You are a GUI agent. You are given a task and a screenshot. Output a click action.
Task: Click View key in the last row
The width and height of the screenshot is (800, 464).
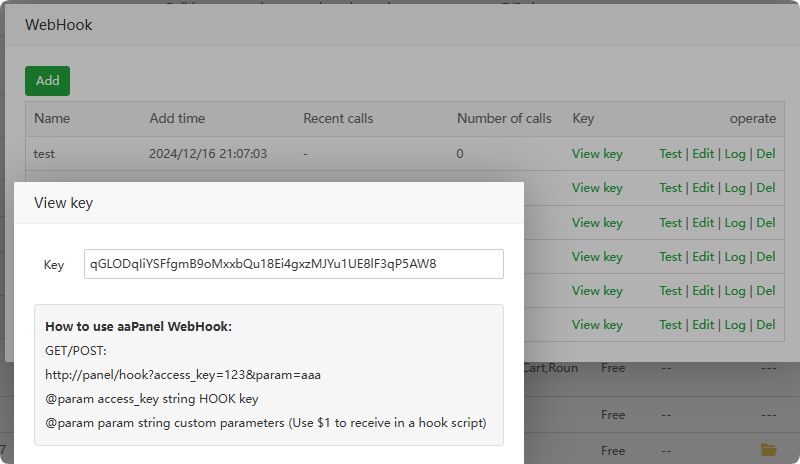click(597, 325)
